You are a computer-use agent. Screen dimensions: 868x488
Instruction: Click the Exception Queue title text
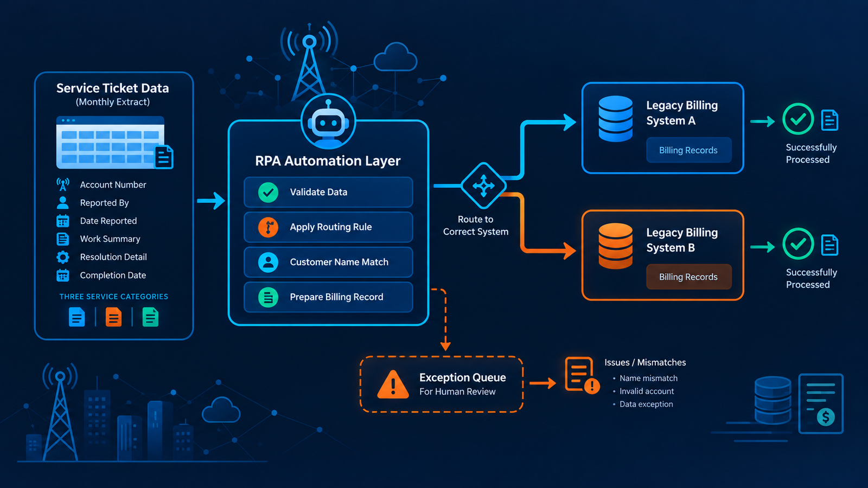pyautogui.click(x=463, y=377)
